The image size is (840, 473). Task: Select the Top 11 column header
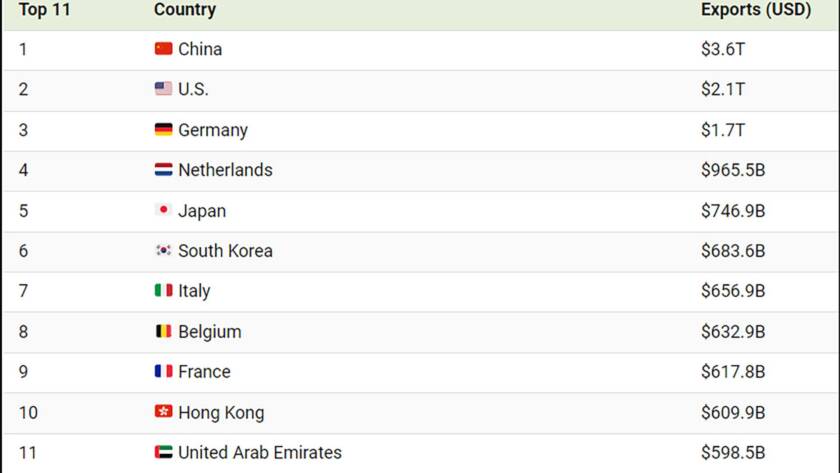click(44, 10)
